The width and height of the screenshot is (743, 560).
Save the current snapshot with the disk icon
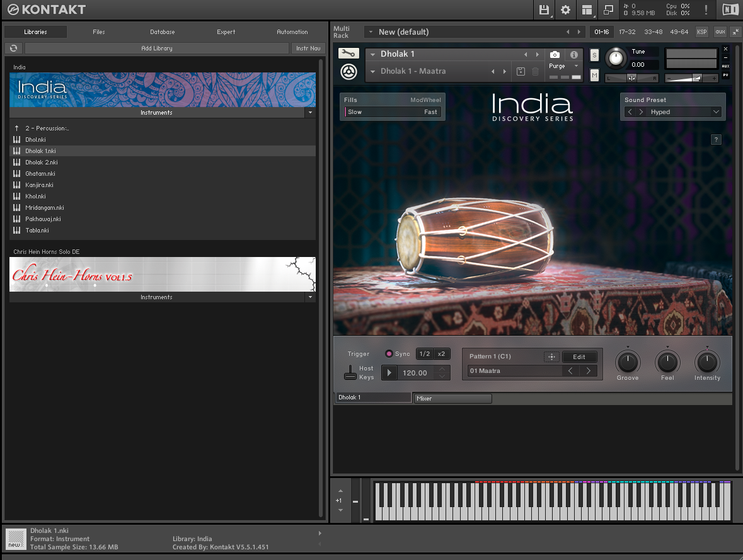coord(521,72)
